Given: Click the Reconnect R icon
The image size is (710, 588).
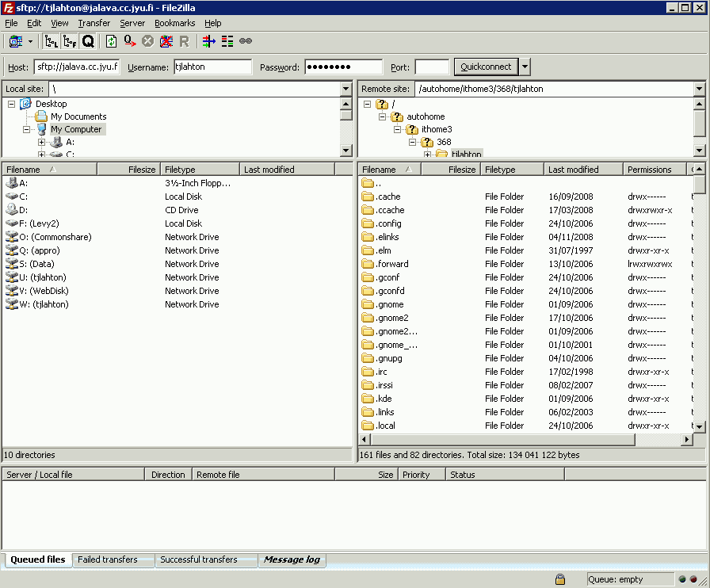Looking at the screenshot, I should coord(184,42).
